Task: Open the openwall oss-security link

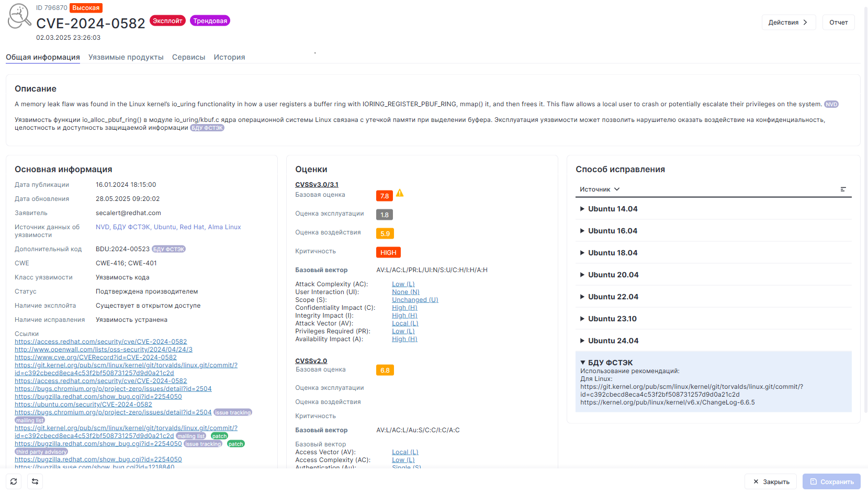Action: click(104, 350)
